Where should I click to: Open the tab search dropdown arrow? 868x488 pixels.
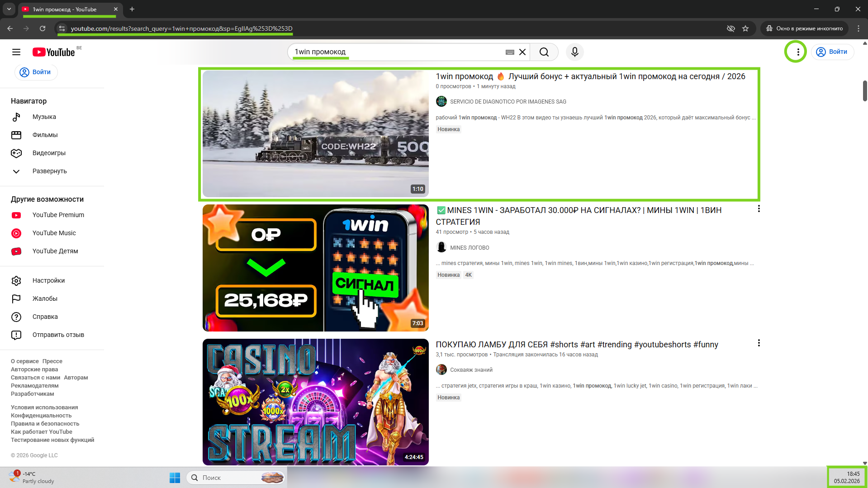pos(9,9)
